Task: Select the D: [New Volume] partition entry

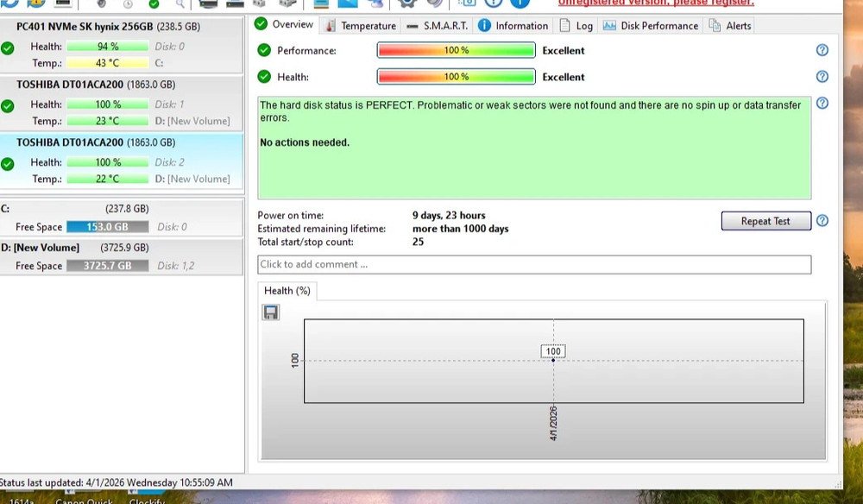Action: point(121,256)
